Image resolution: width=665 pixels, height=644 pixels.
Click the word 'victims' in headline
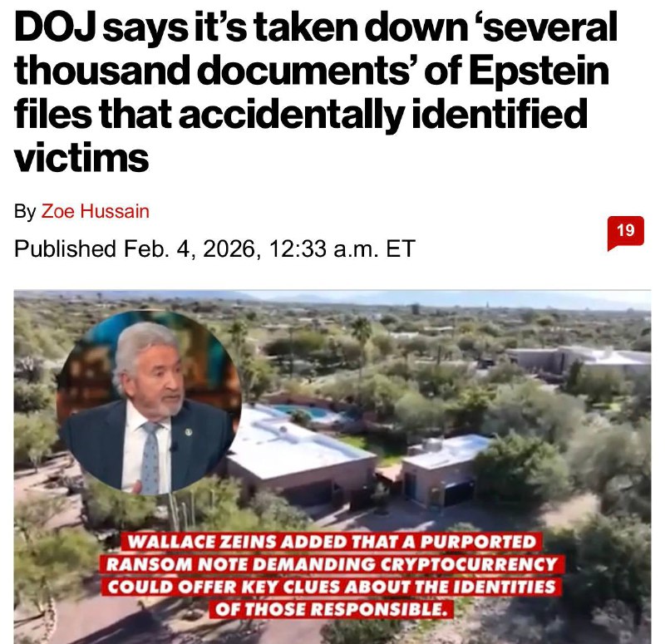click(x=81, y=158)
